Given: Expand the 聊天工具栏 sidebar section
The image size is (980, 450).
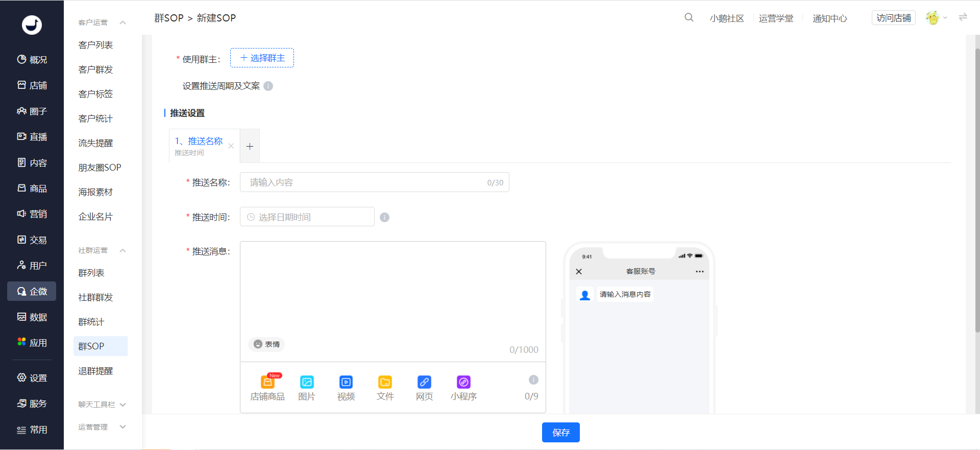Looking at the screenshot, I should 122,405.
